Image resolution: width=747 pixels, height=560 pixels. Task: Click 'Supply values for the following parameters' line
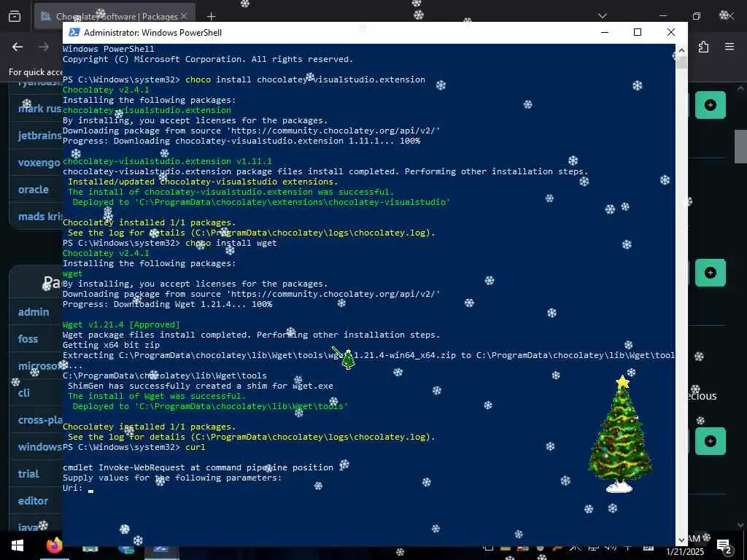point(172,478)
